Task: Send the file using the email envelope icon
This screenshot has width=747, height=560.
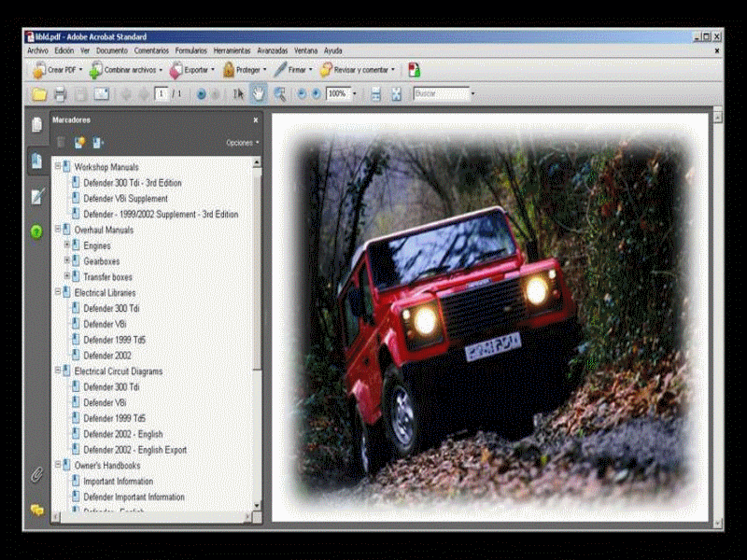Action: [102, 94]
